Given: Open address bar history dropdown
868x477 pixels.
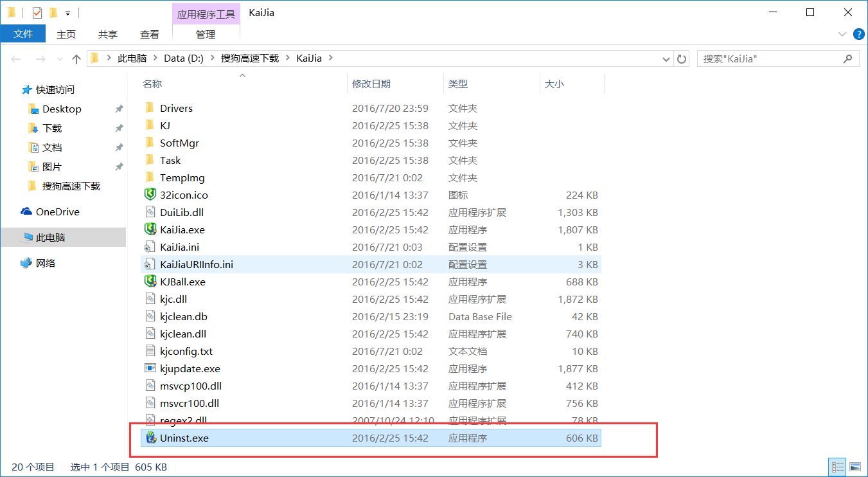Looking at the screenshot, I should point(666,59).
